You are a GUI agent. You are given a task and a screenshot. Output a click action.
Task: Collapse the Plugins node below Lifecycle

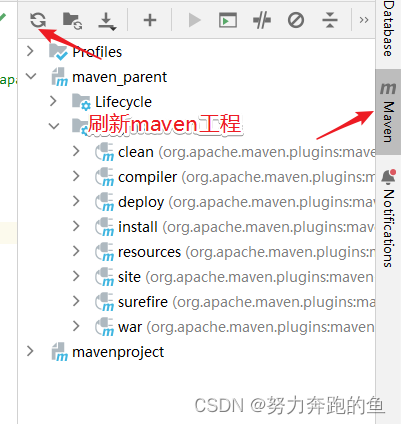click(54, 126)
